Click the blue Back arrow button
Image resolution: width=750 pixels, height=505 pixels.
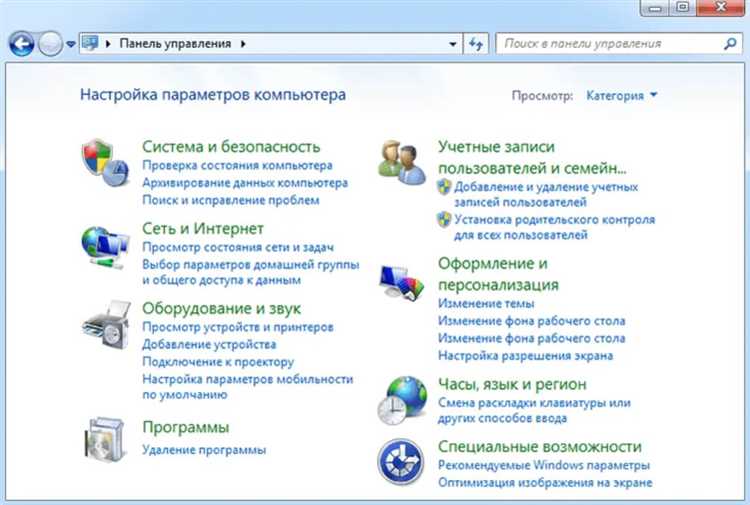[x=22, y=44]
